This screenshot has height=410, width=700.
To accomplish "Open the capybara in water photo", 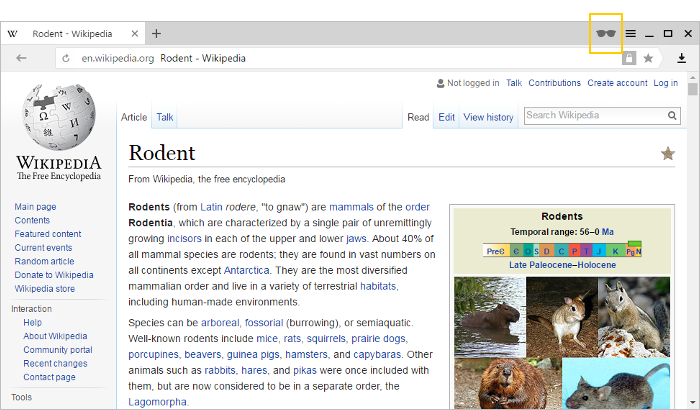I will [x=490, y=317].
